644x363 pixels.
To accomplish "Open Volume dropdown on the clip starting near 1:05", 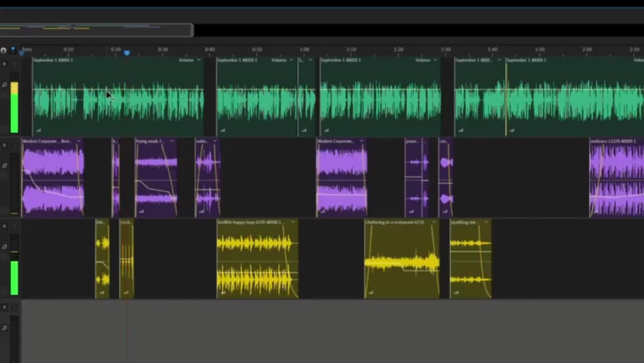I will (x=426, y=60).
